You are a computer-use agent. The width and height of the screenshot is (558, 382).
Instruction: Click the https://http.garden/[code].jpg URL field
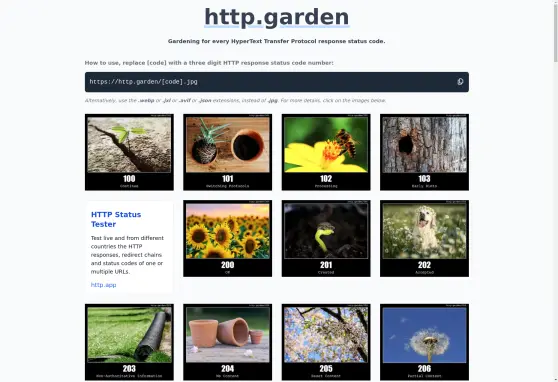[x=277, y=82]
